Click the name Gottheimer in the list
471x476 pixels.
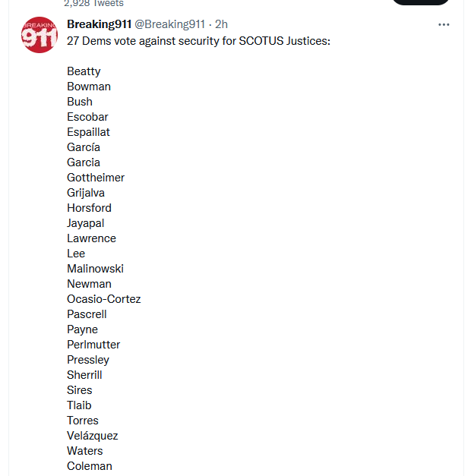96,178
